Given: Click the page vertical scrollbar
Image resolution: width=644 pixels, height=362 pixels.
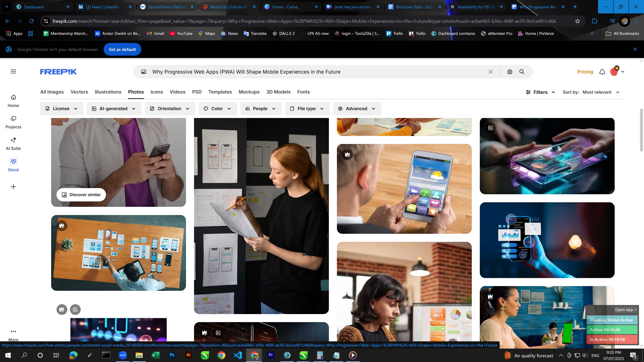Looking at the screenshot, I should [641, 130].
